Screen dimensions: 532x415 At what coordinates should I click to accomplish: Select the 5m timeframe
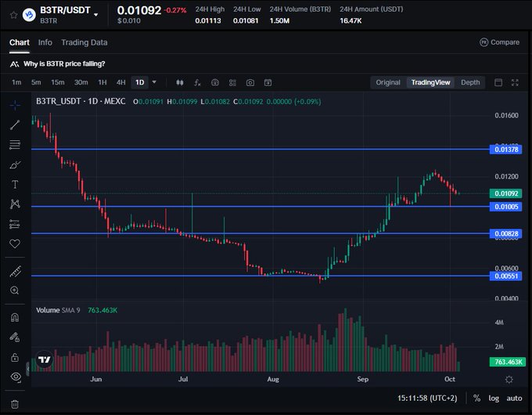point(36,82)
